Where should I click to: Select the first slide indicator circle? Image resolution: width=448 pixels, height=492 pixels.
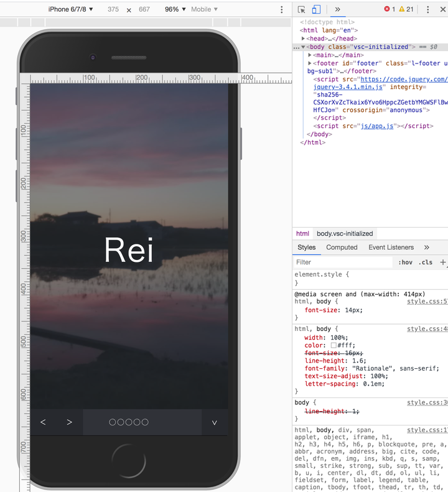tap(112, 422)
